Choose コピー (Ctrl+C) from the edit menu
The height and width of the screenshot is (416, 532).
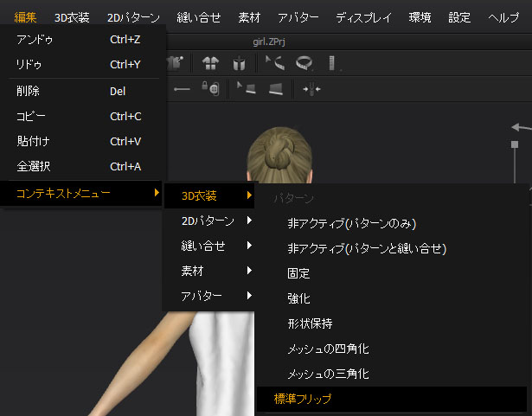click(x=83, y=117)
